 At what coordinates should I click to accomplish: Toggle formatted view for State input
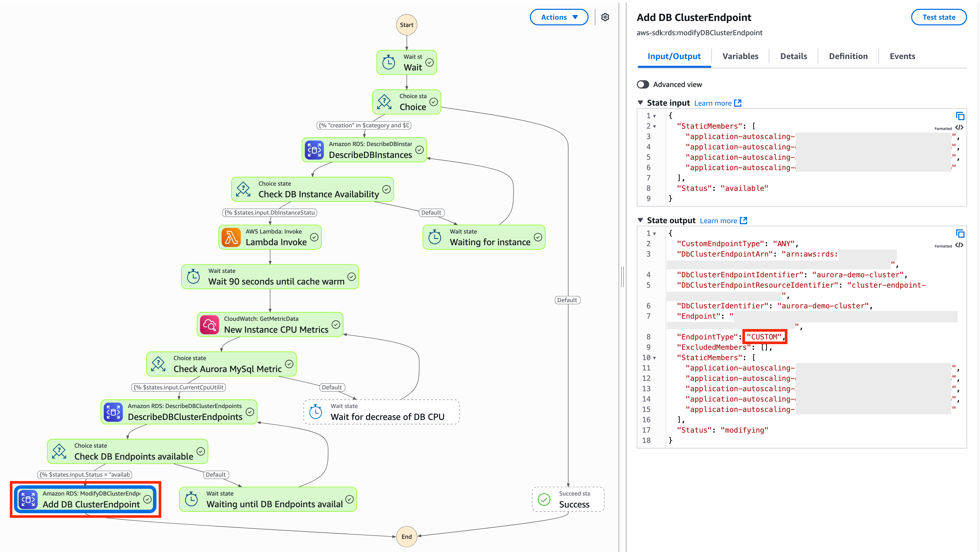pos(960,128)
